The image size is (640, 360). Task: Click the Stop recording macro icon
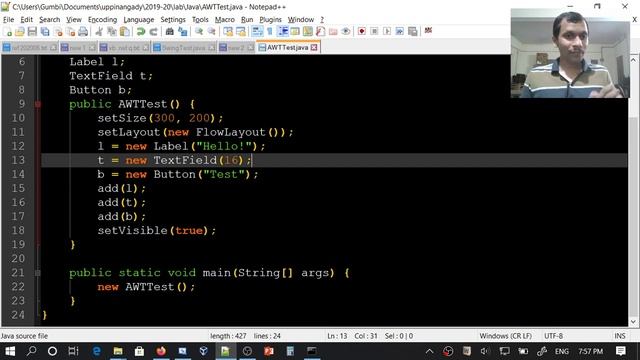coord(374,31)
